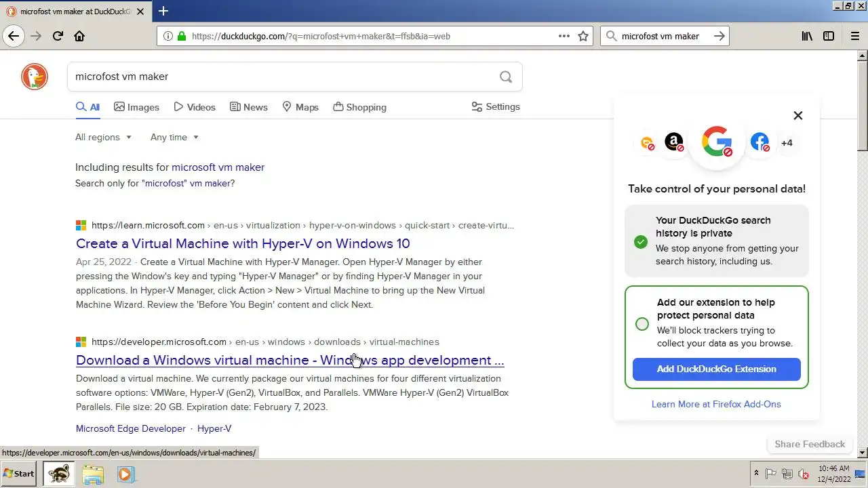Switch to the Shopping tab
Viewport: 868px width, 488px height.
pos(360,107)
